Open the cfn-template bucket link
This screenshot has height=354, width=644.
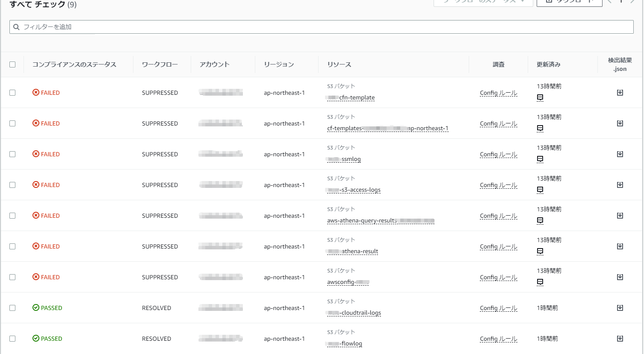351,98
